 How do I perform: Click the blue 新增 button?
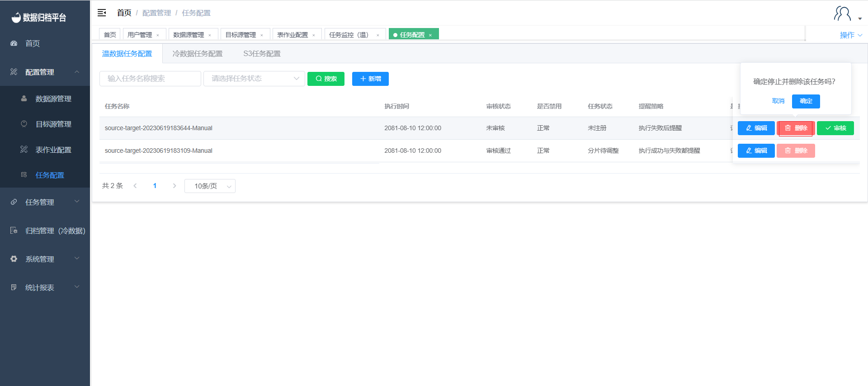370,79
